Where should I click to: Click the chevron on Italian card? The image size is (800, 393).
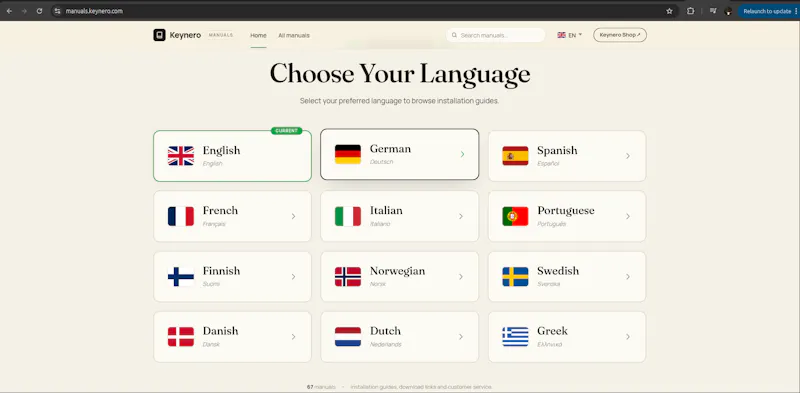point(461,216)
